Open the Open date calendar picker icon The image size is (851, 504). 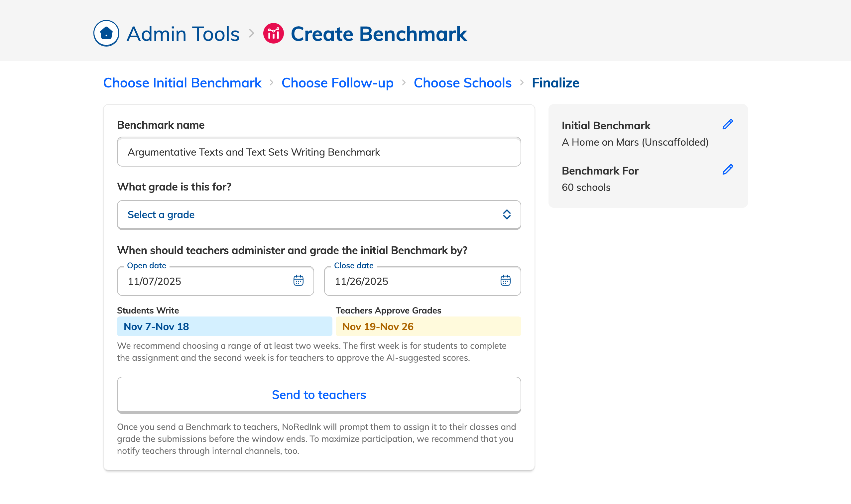tap(298, 281)
